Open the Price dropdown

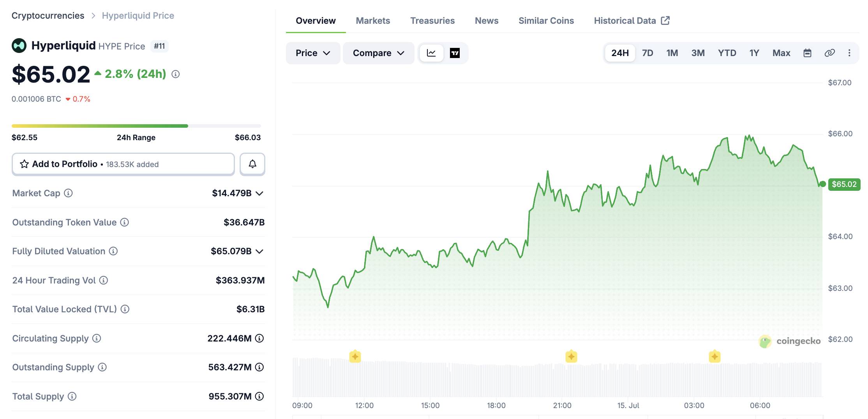click(x=313, y=53)
